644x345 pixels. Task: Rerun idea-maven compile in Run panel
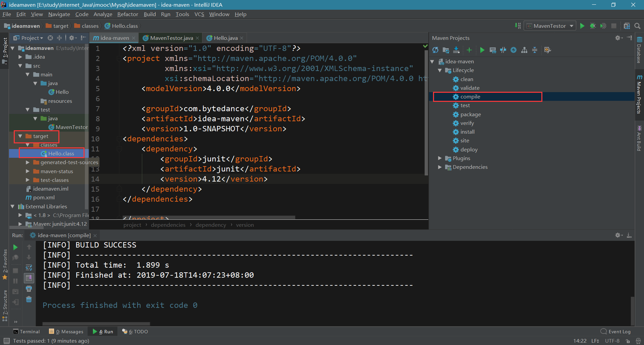(15, 247)
